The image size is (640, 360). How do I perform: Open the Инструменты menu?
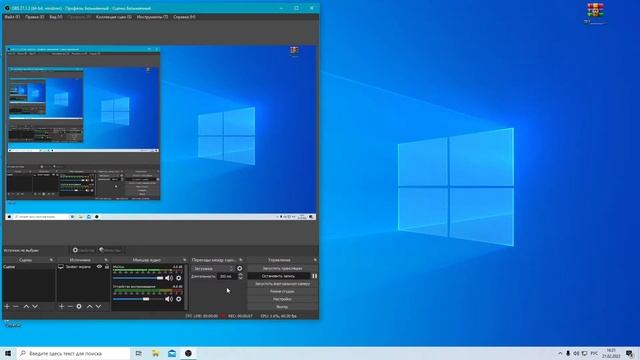click(152, 17)
